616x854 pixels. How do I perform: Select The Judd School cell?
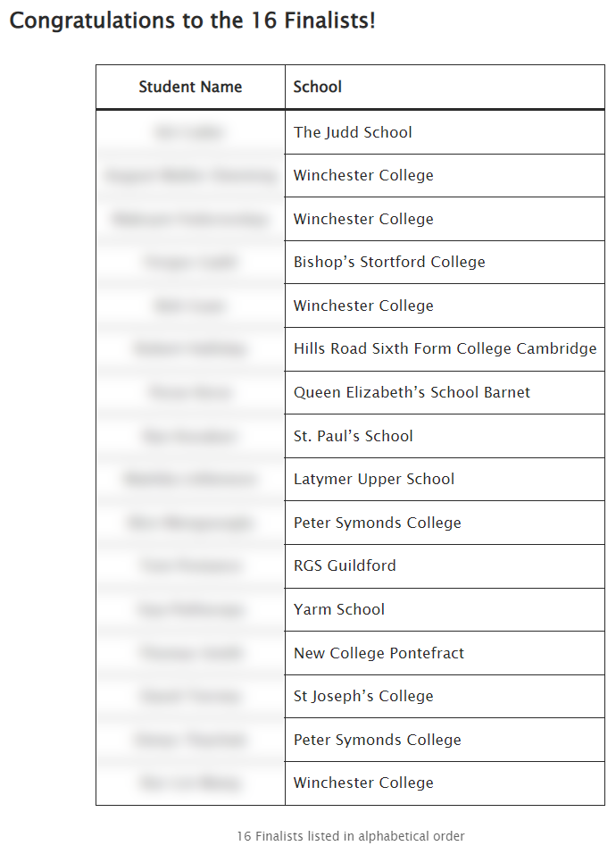(x=445, y=132)
